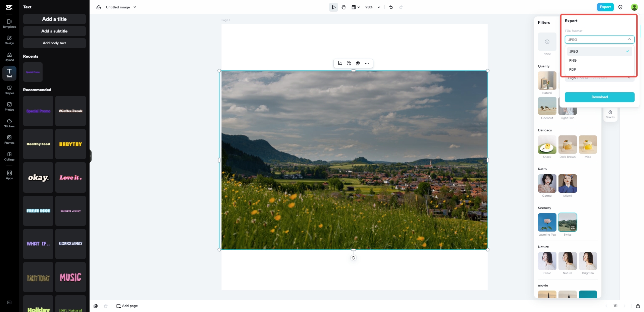Open the Collage sidebar panel
The width and height of the screenshot is (644, 312).
9,156
